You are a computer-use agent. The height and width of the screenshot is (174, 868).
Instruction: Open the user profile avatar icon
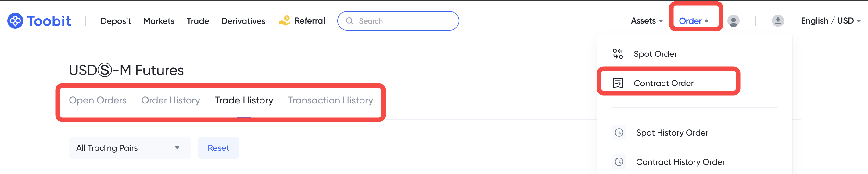pos(733,21)
